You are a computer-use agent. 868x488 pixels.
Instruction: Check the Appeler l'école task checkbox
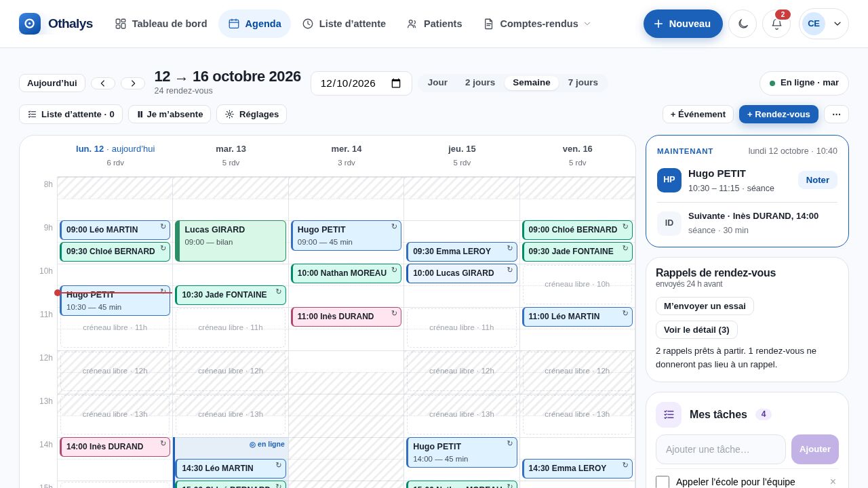click(x=663, y=482)
